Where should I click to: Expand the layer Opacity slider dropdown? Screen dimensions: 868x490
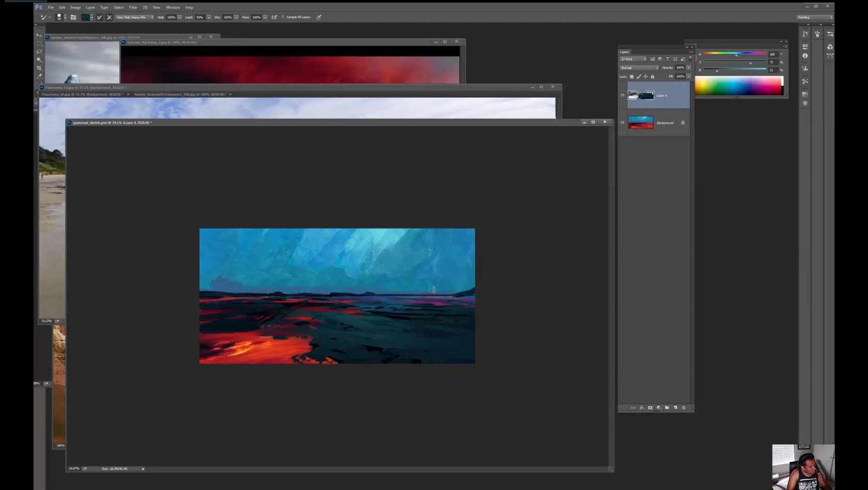(x=688, y=68)
